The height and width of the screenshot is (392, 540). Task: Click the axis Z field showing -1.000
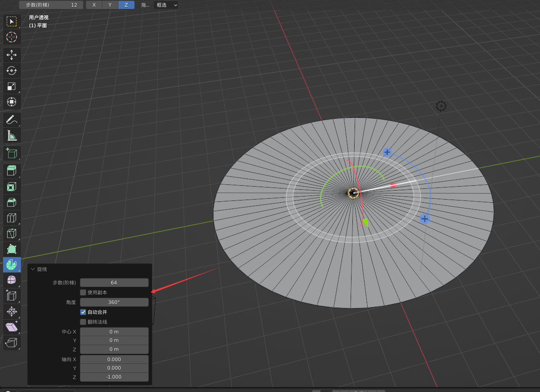click(x=114, y=377)
